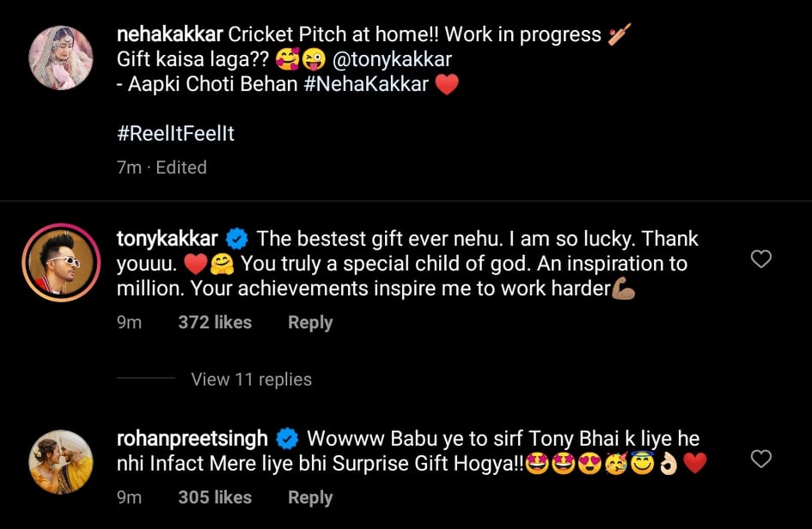
Task: Reply to rohanpreetsingh's comment
Action: pyautogui.click(x=310, y=497)
